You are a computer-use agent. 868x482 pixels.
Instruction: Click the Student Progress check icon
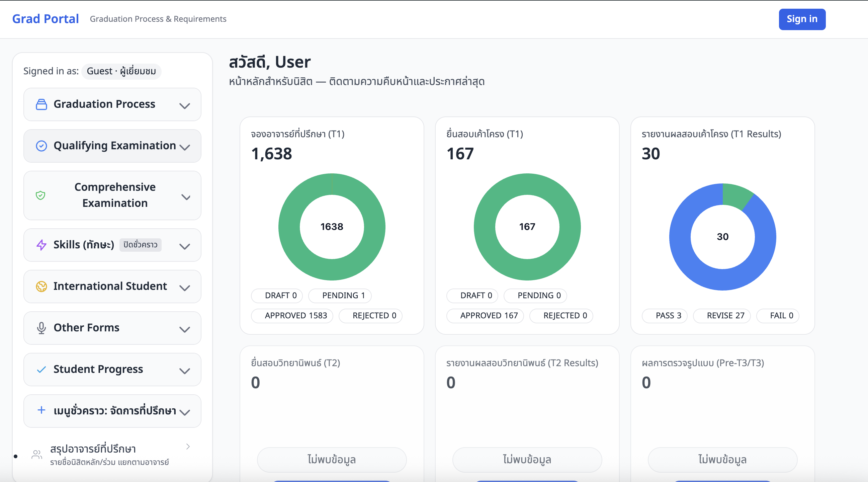pyautogui.click(x=41, y=369)
